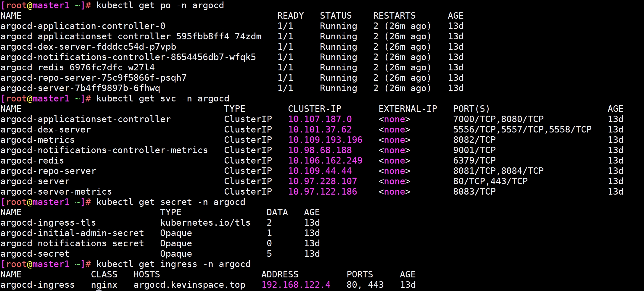Click pod name argocd-redis-6976fc7dfc-w27l4
Image resolution: width=644 pixels, height=291 pixels.
click(78, 68)
